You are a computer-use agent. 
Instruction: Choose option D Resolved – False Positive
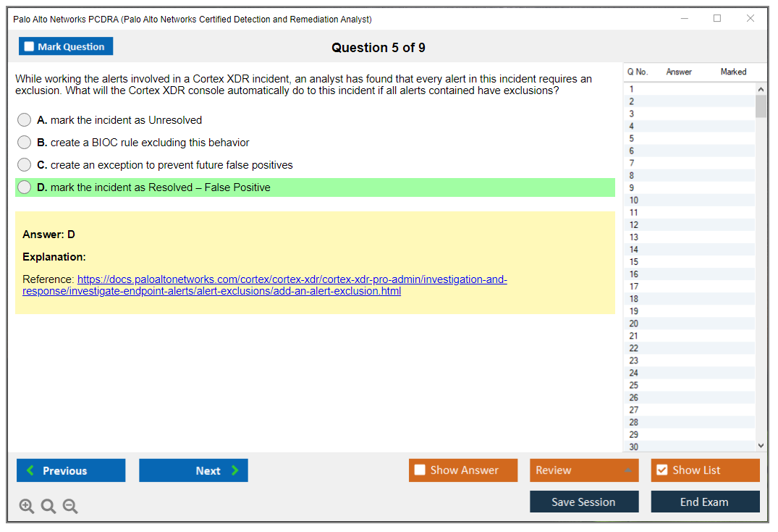point(25,187)
